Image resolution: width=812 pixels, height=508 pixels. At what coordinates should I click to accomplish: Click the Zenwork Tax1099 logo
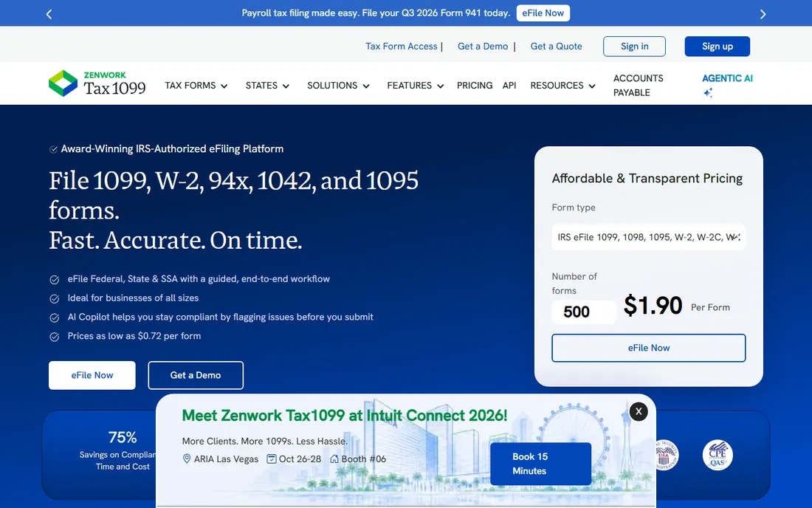click(x=97, y=83)
